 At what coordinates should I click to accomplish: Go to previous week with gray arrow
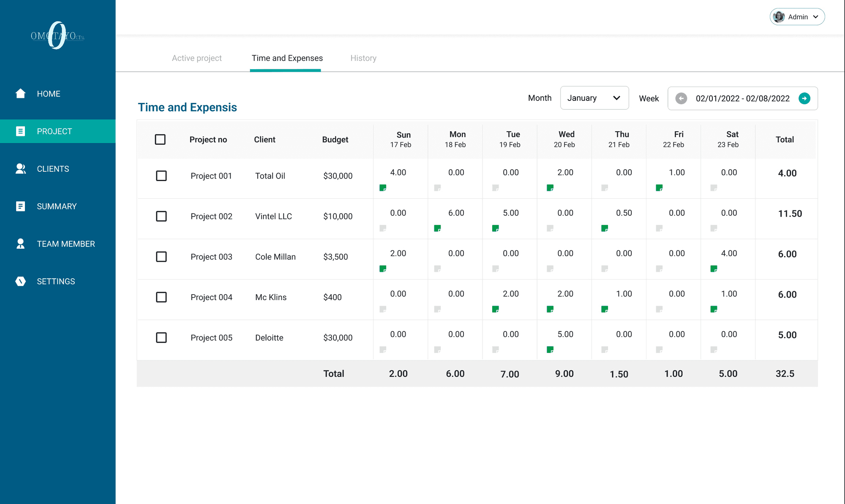(x=681, y=98)
